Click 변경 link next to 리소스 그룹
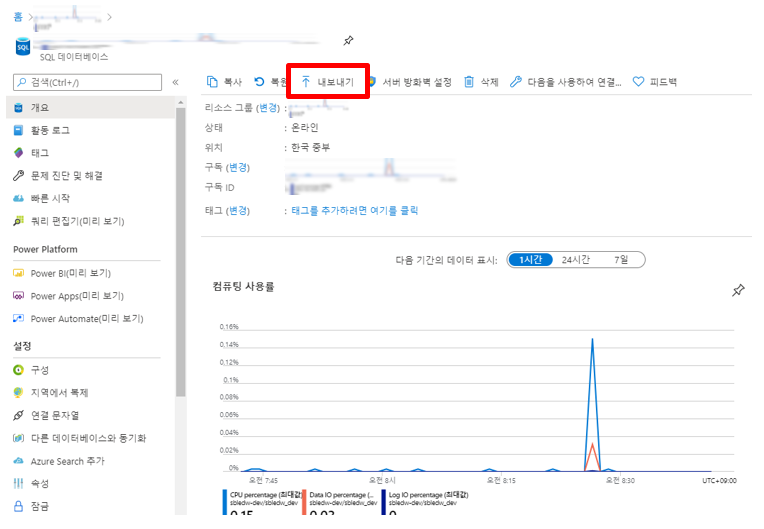The width and height of the screenshot is (764, 529). (x=268, y=108)
